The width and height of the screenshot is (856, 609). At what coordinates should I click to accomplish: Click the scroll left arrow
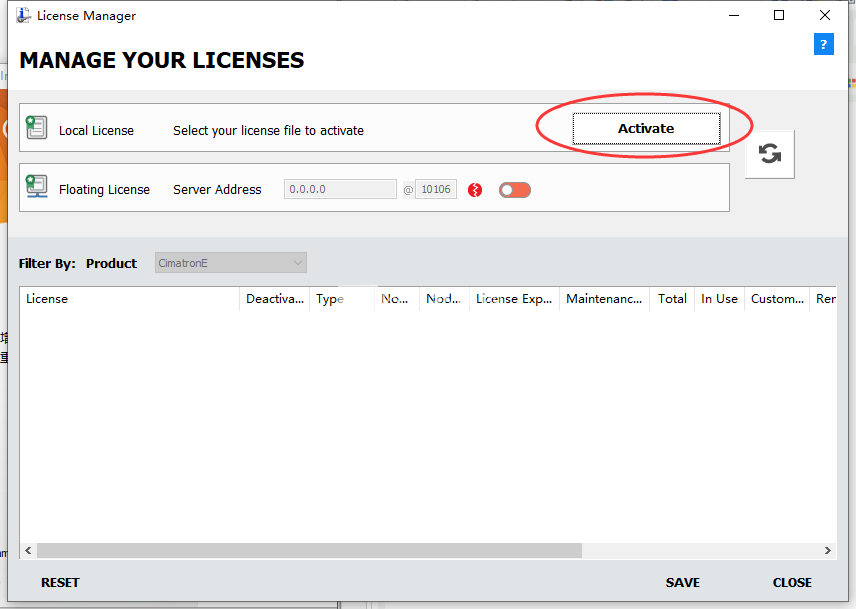click(x=28, y=551)
